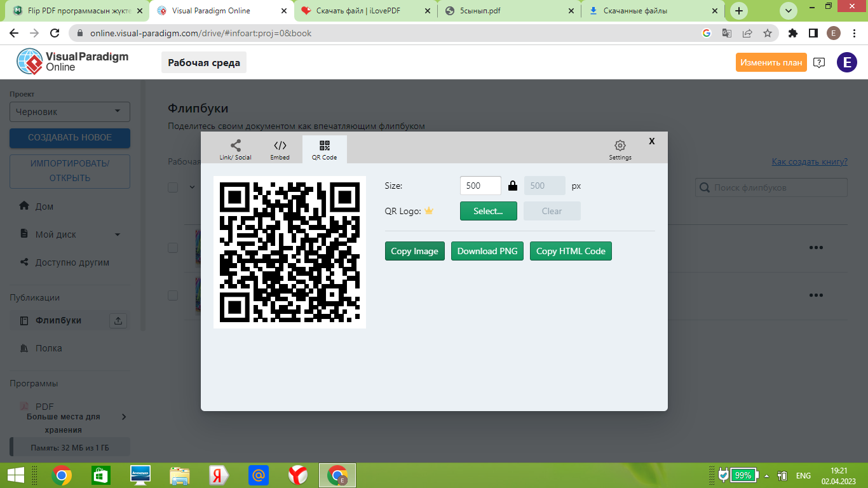Open the PDF program entry
This screenshot has height=488, width=868.
[x=44, y=407]
